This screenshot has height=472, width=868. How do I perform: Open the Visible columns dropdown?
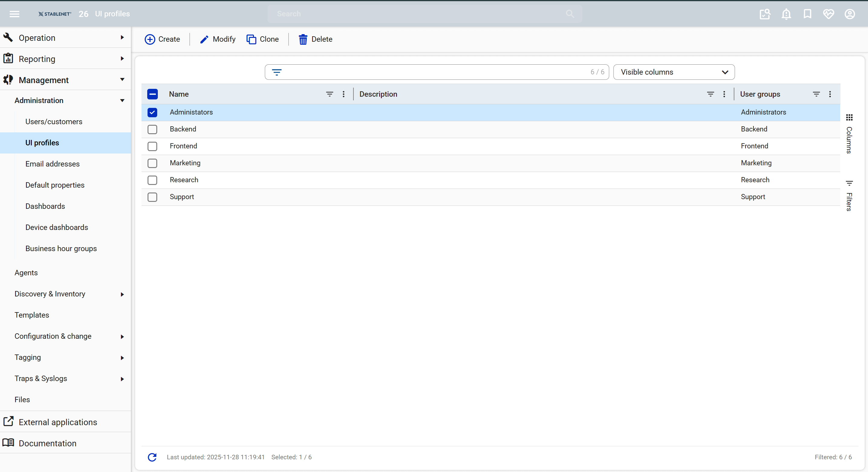pos(674,72)
